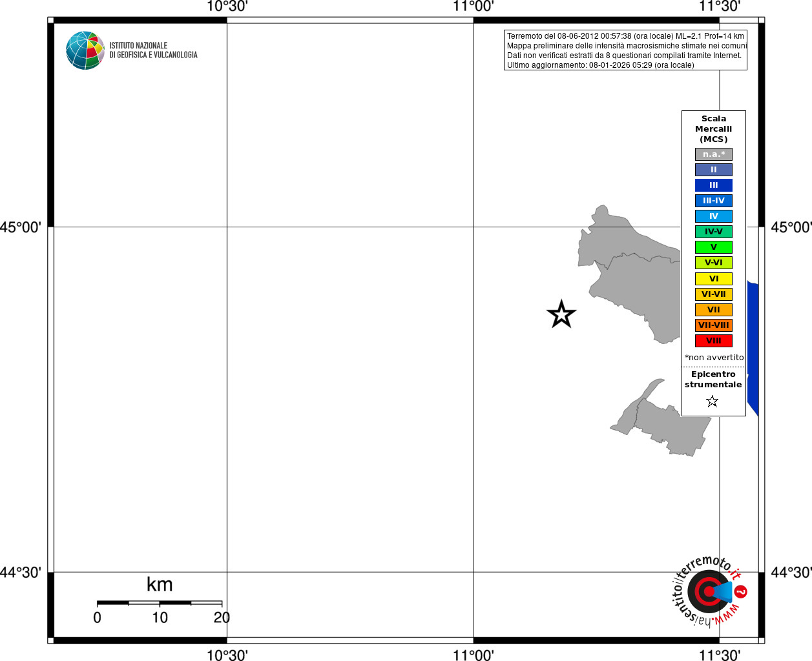This screenshot has width=812, height=661.
Task: Click the km scale bar
Action: click(x=160, y=603)
